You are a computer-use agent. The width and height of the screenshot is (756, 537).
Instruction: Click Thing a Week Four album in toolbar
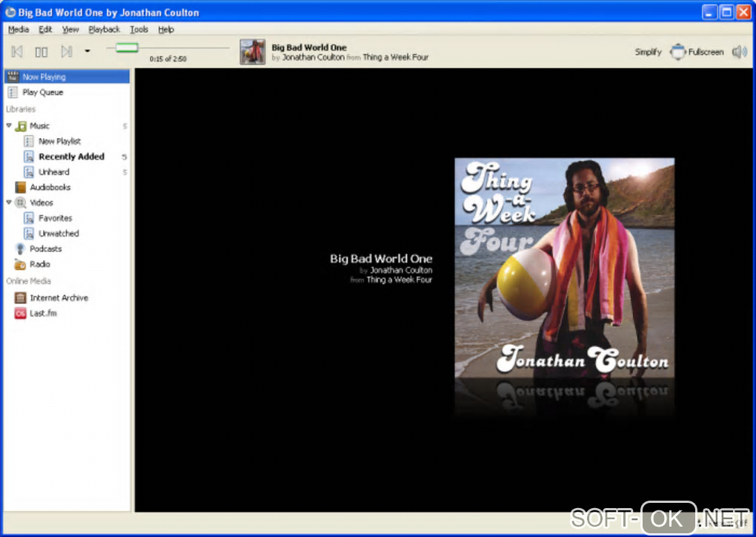click(x=395, y=57)
